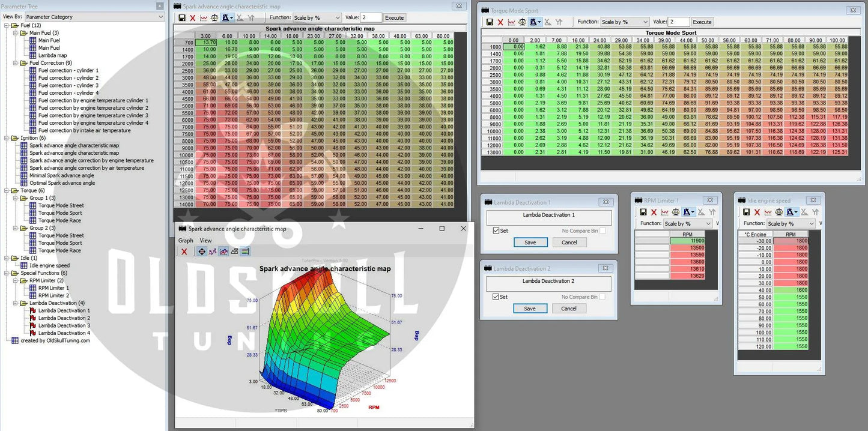Click the 3D surface icon in graph toolbar
Viewport: 868px width, 431px height.
(x=234, y=252)
